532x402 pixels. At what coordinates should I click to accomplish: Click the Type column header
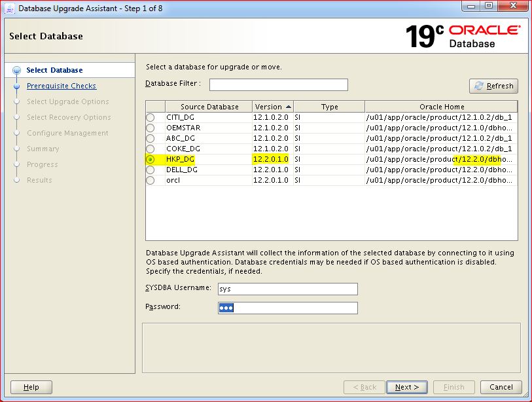coord(329,107)
